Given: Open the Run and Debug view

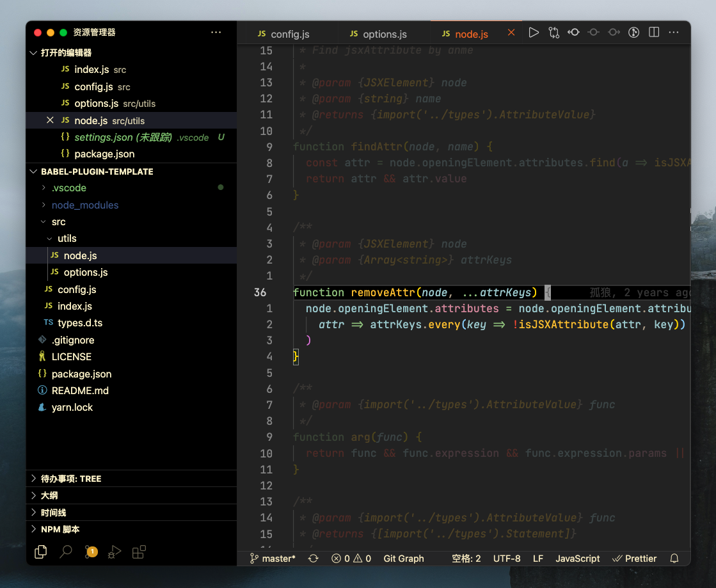Looking at the screenshot, I should (x=114, y=552).
